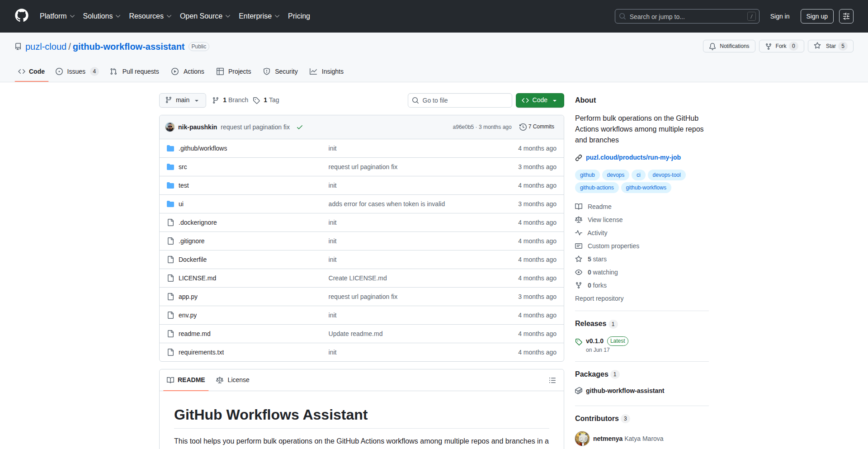Click the package cube icon for github-workflow-assistant
Screen dimensions: 868x449
click(x=579, y=391)
